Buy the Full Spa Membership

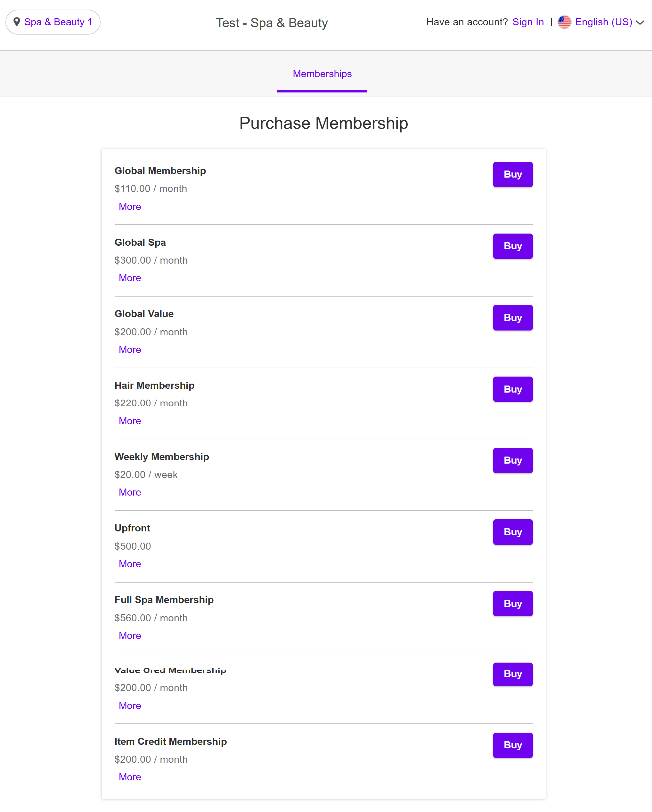coord(513,603)
